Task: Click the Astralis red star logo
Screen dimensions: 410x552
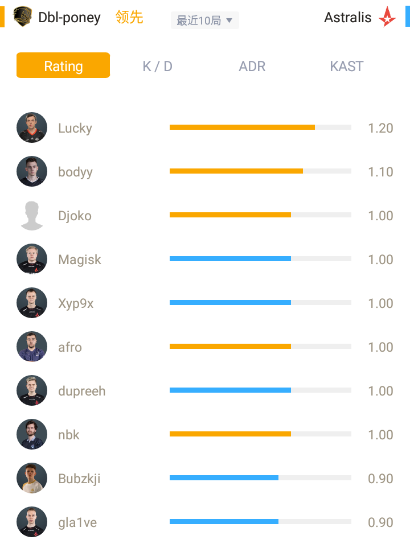Action: [x=387, y=16]
